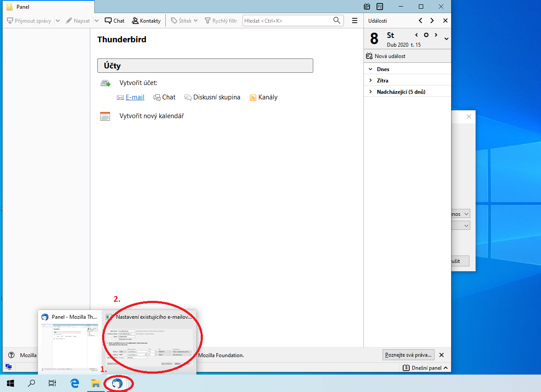Click the calendar icon beside Vytvořit nový kalendář
Viewport: 541px width, 392px height.
coord(105,116)
